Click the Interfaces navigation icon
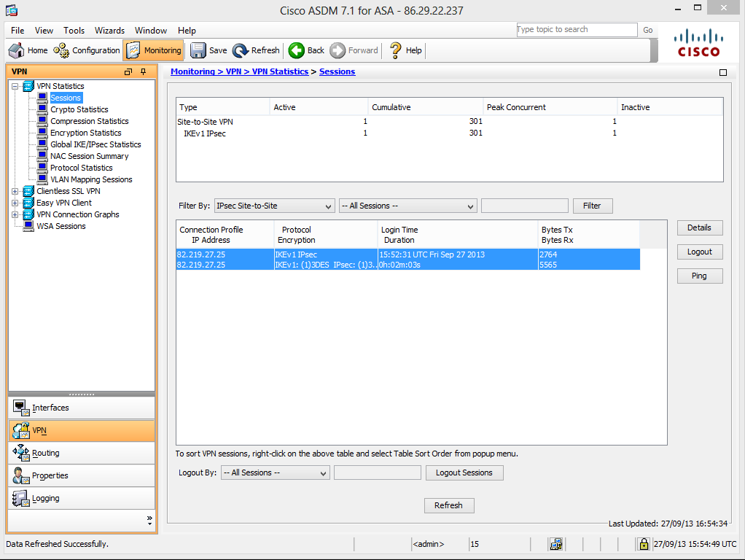The width and height of the screenshot is (745, 560). coord(21,408)
